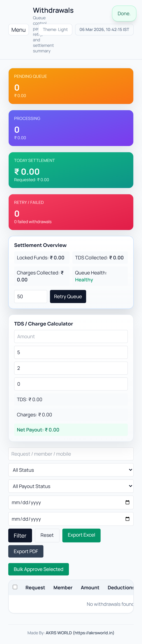
Task: Click the Pending Queue summary card
Action: 71,86
